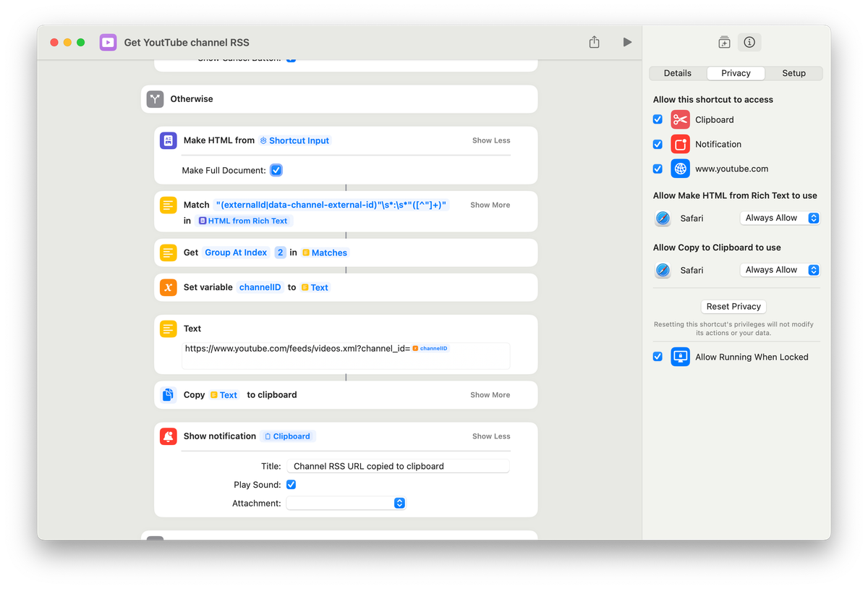This screenshot has width=868, height=589.
Task: Toggle Allow Running When Locked
Action: click(658, 356)
